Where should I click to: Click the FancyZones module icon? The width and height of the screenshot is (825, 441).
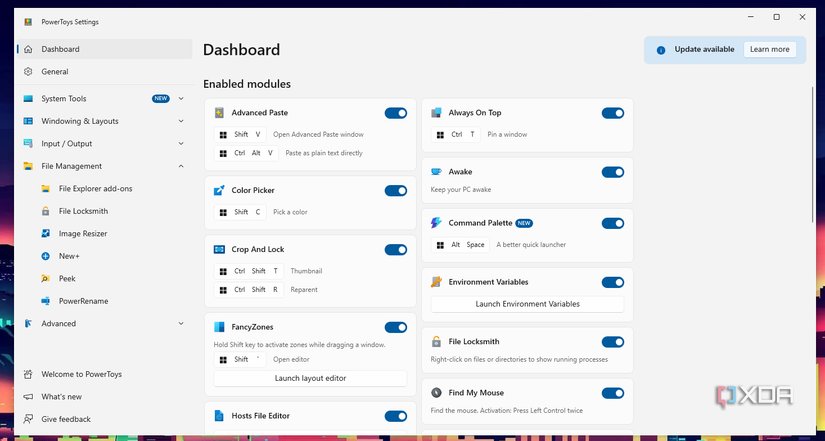point(219,327)
